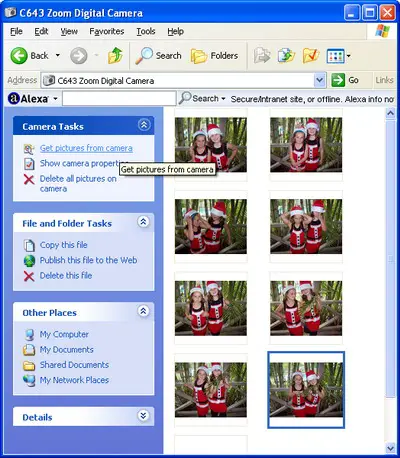Open My Documents link
This screenshot has width=400, height=458.
pos(67,349)
